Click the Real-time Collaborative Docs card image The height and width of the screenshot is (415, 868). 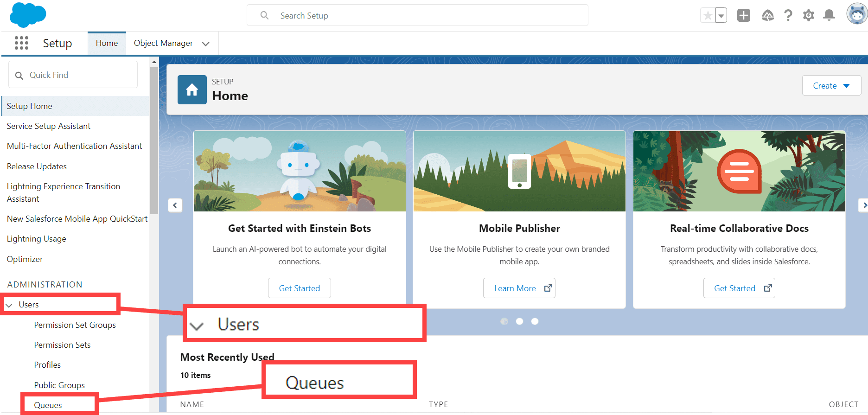(739, 171)
